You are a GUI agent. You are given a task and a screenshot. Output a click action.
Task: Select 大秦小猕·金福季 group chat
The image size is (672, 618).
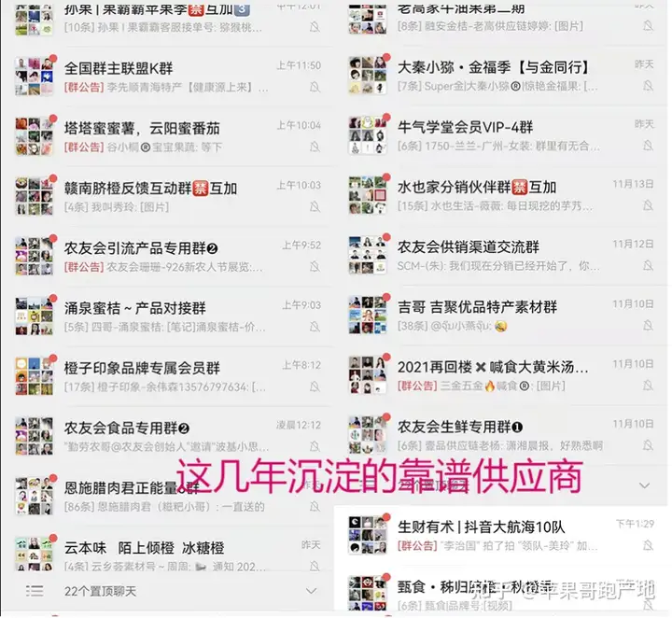pyautogui.click(x=501, y=76)
